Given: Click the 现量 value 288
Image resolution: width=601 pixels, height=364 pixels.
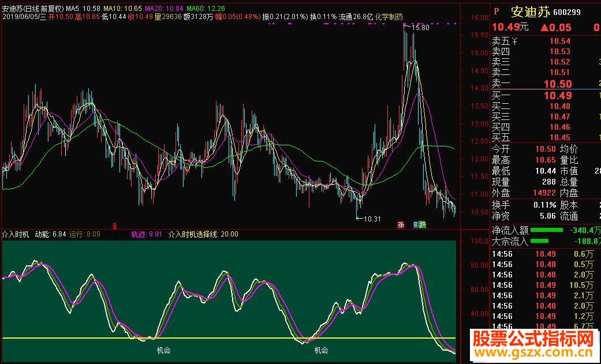Looking at the screenshot, I should (549, 182).
